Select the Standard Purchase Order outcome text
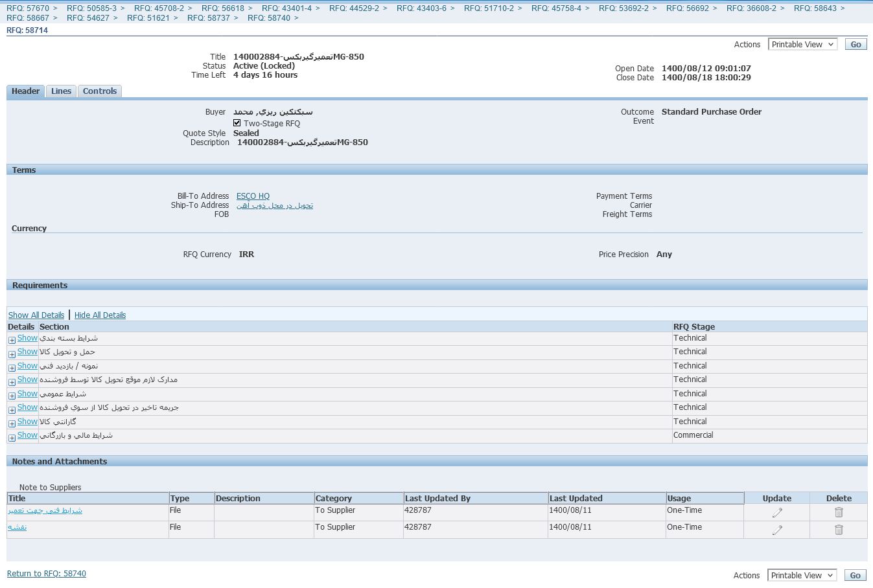873x588 pixels. click(x=712, y=112)
